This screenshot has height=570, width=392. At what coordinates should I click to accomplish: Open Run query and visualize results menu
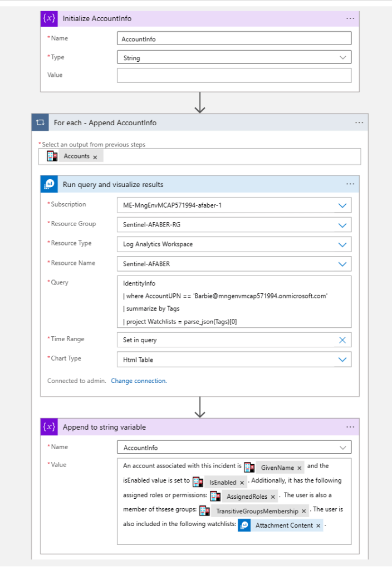350,184
